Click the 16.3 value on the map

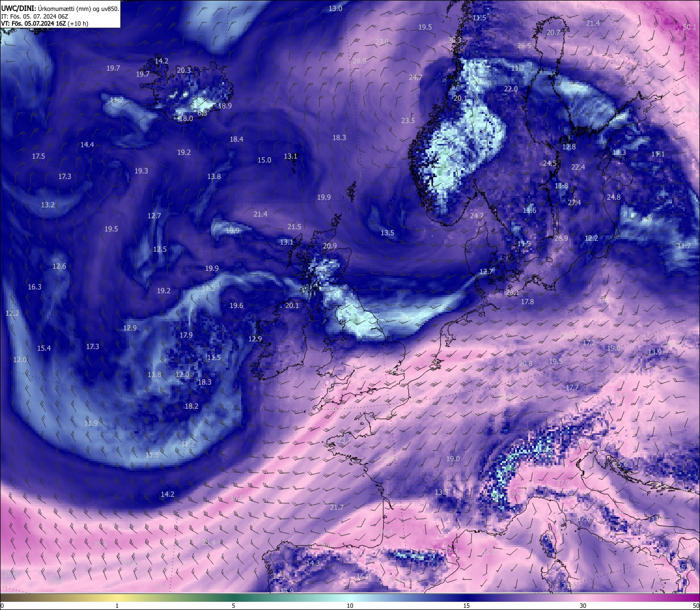point(34,287)
